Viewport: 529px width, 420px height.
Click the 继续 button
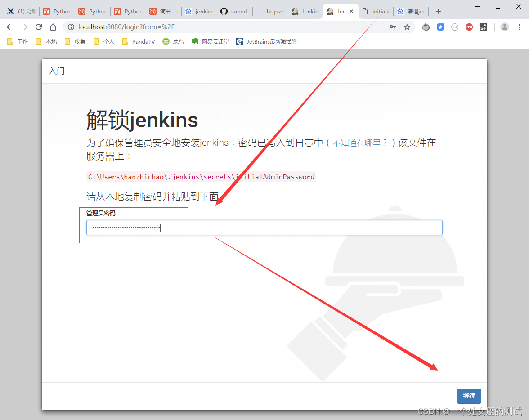pyautogui.click(x=469, y=396)
